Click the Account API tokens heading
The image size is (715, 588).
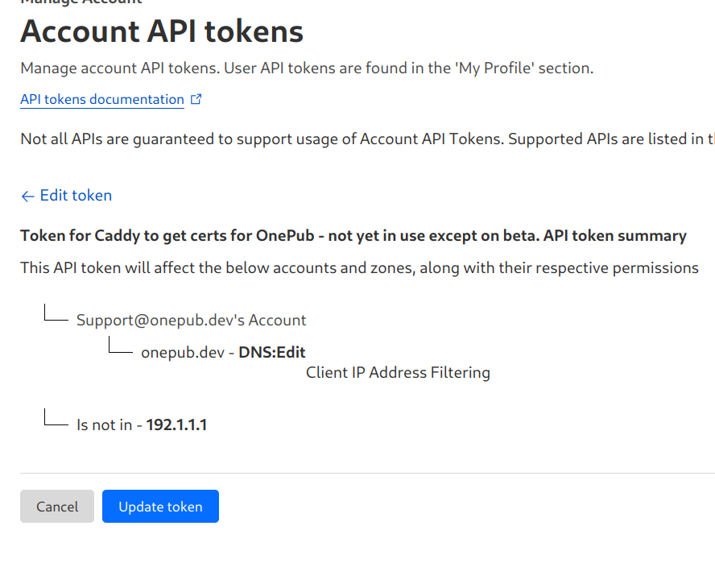[x=162, y=31]
